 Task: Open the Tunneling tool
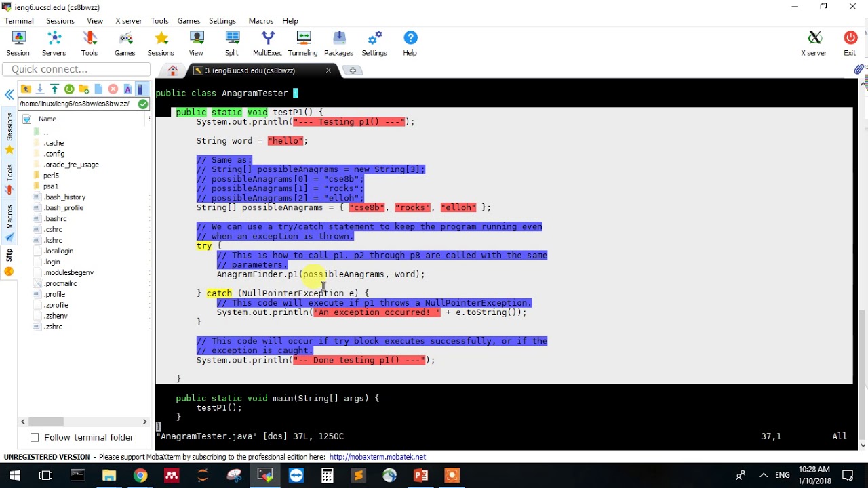click(x=303, y=43)
